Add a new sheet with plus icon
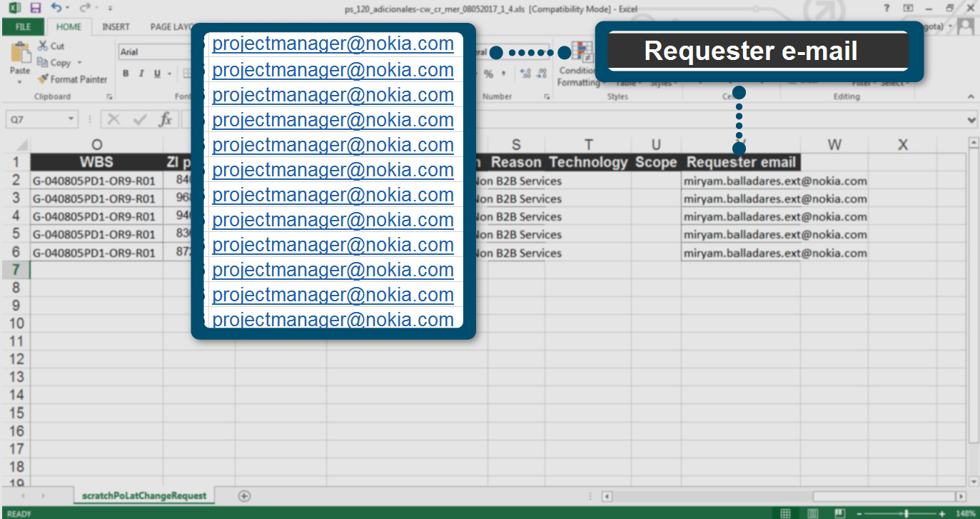 (244, 495)
